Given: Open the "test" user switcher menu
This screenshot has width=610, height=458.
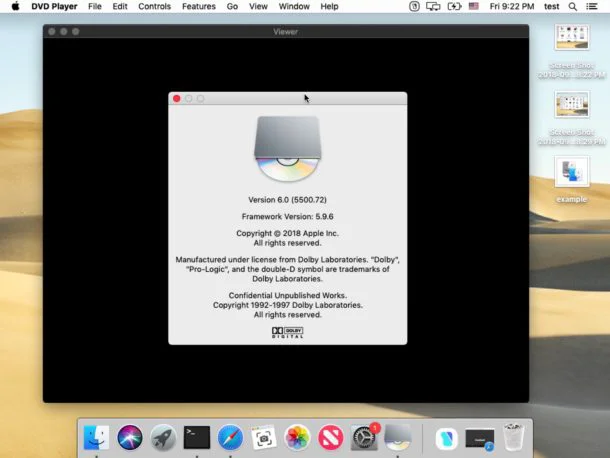Looking at the screenshot, I should tap(551, 6).
